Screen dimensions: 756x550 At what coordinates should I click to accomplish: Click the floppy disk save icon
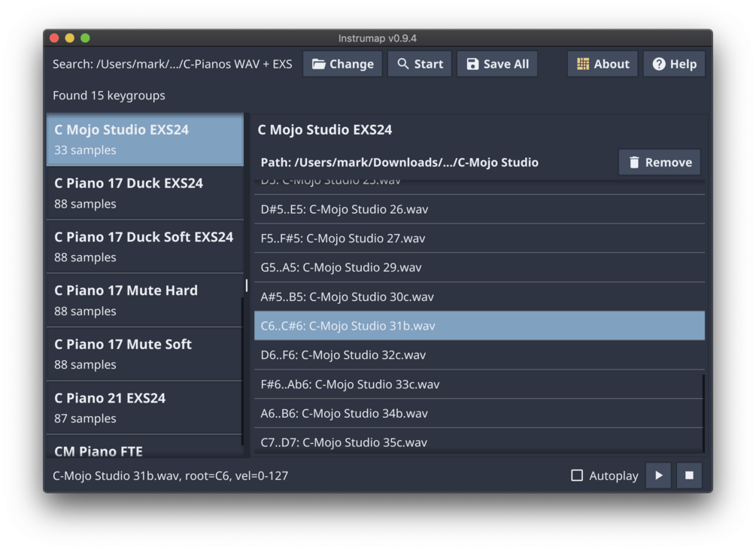(472, 64)
